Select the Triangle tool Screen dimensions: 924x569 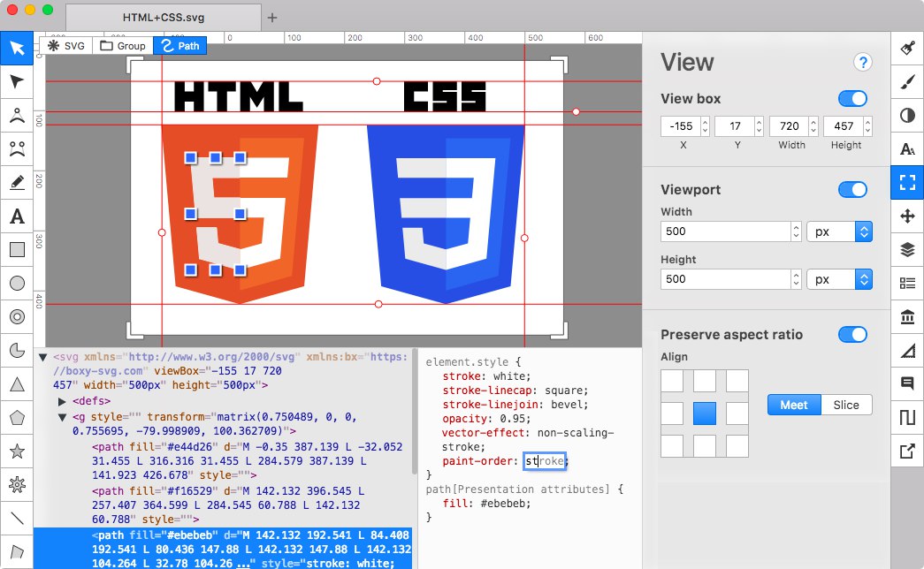click(17, 384)
